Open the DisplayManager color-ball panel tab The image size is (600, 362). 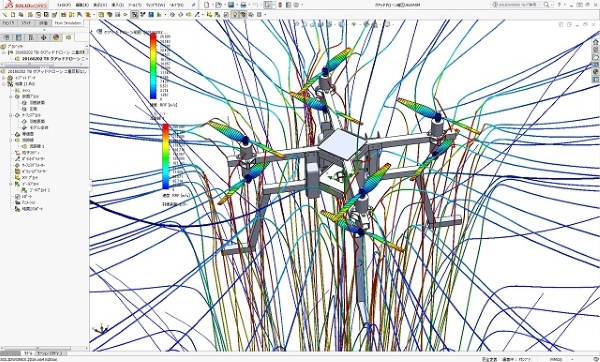point(56,37)
